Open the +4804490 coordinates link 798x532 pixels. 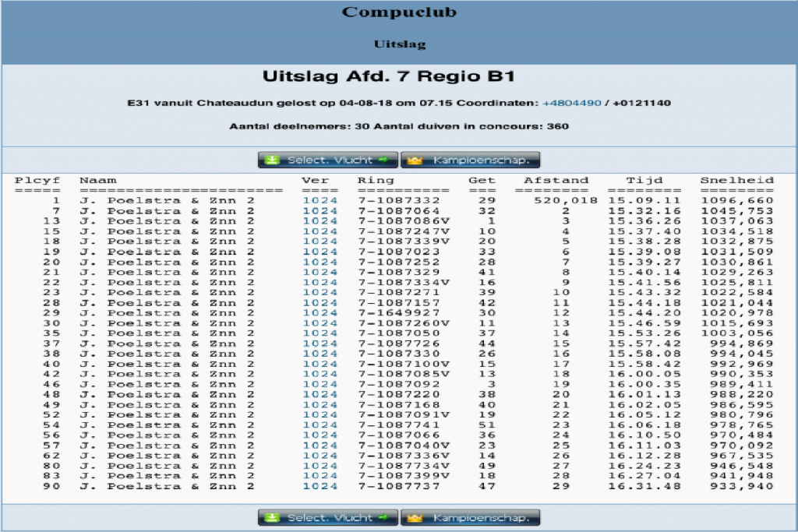point(572,103)
